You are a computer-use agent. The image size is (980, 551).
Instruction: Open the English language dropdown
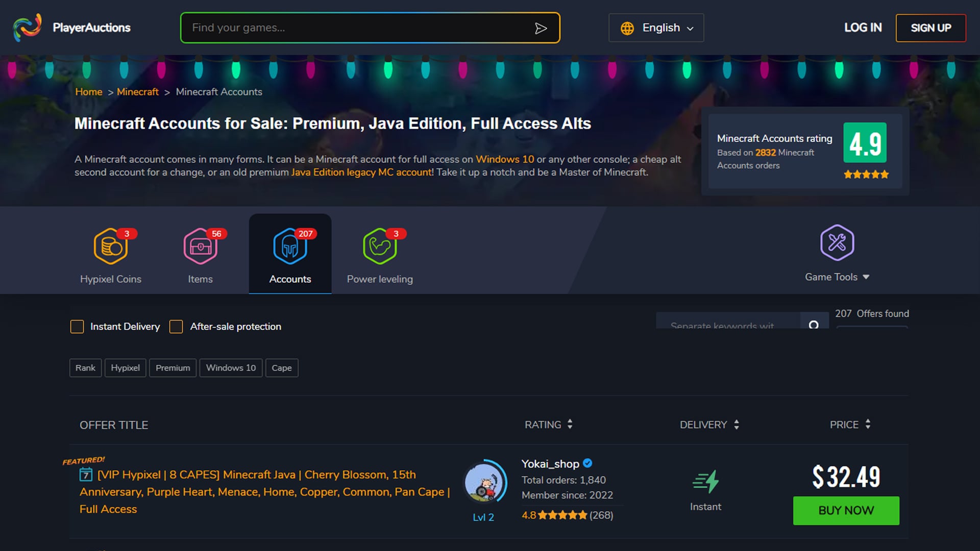(x=656, y=28)
